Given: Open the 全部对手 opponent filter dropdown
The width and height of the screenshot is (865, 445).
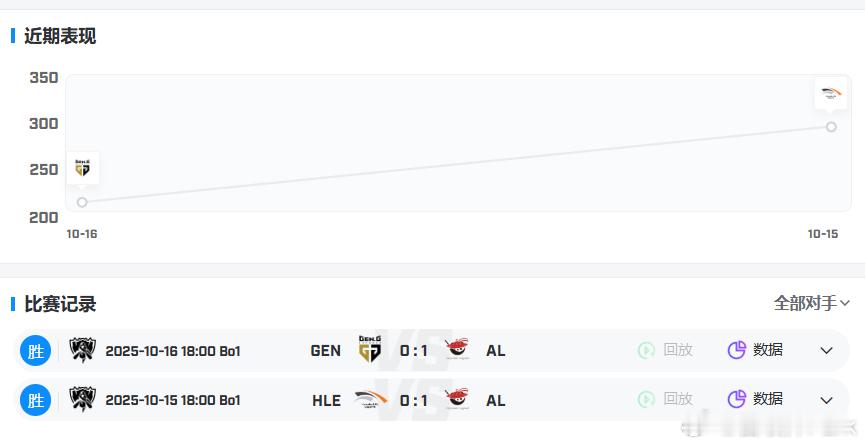Looking at the screenshot, I should pos(812,303).
